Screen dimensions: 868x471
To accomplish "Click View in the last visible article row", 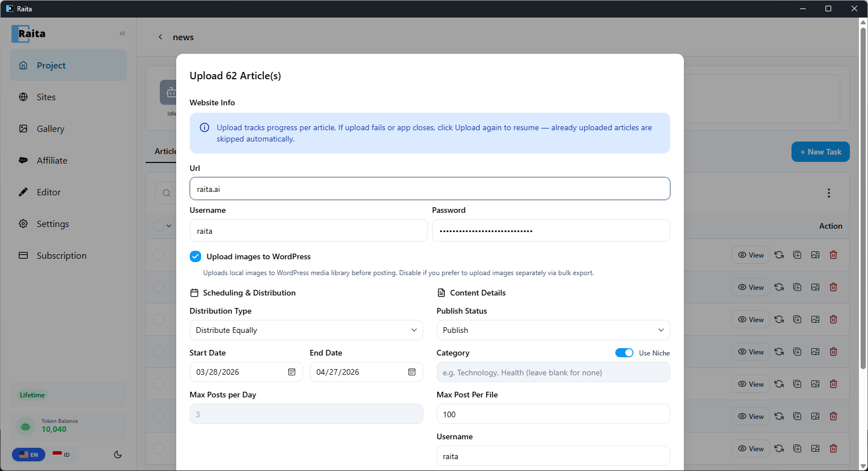I will pyautogui.click(x=751, y=448).
